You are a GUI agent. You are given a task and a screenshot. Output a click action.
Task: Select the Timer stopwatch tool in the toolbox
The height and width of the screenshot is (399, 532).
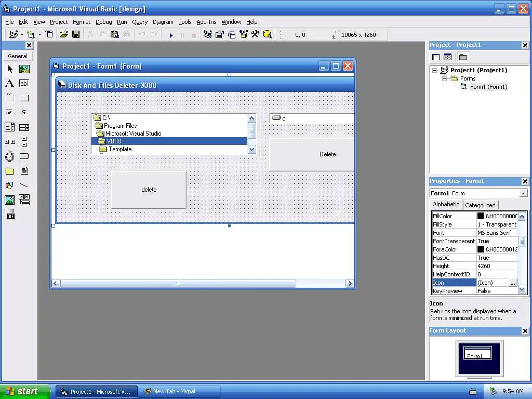(10, 156)
